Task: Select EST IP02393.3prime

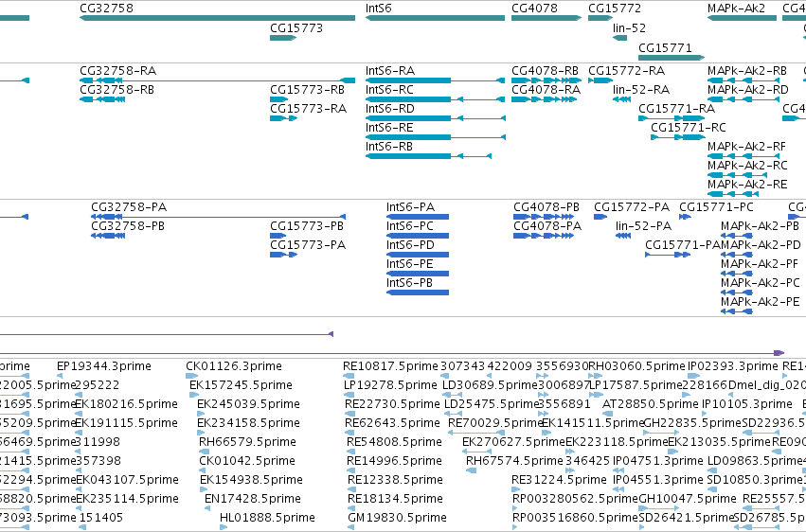Action: click(693, 376)
